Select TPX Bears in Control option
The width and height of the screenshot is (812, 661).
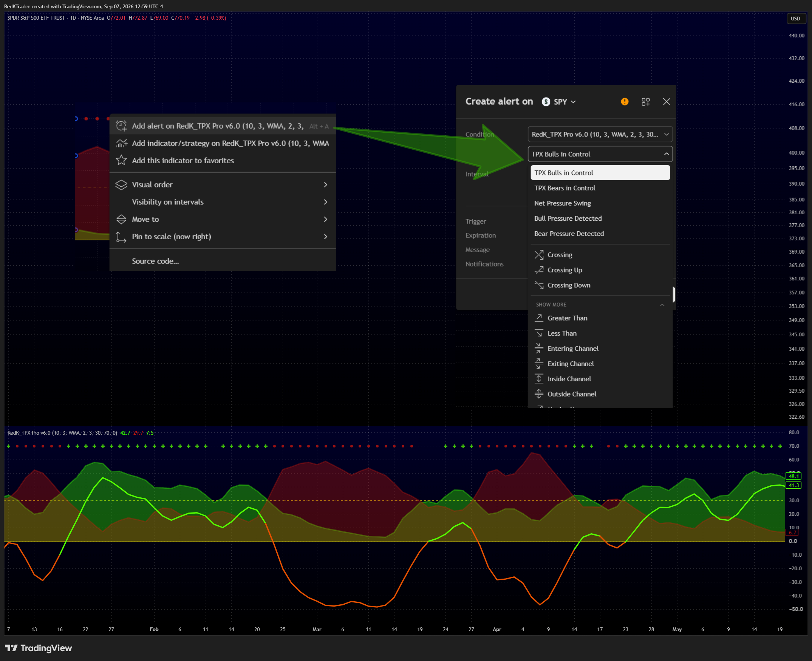coord(600,188)
